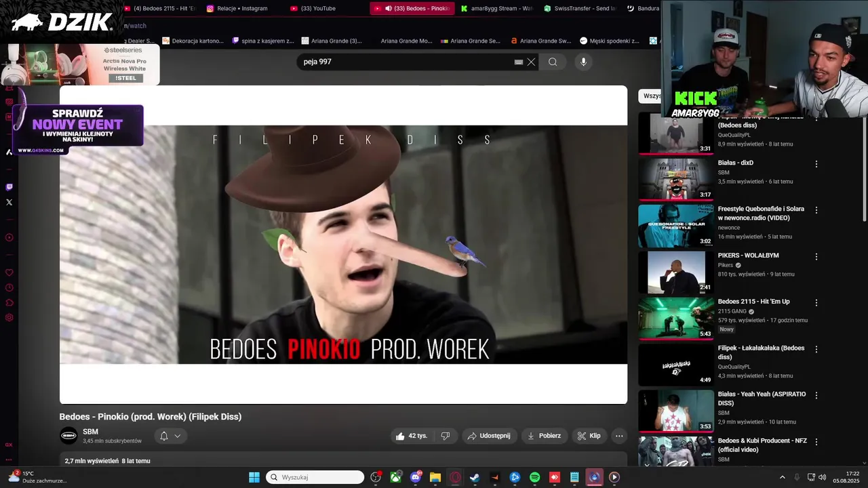
Task: Open 'PIKERS - WOLAŁBYM' video thumbnail
Action: [676, 272]
